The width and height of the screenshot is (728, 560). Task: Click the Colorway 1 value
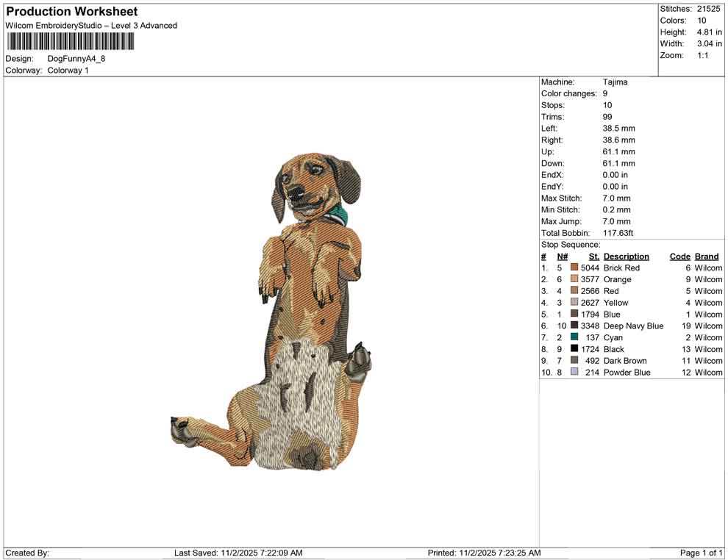68,71
